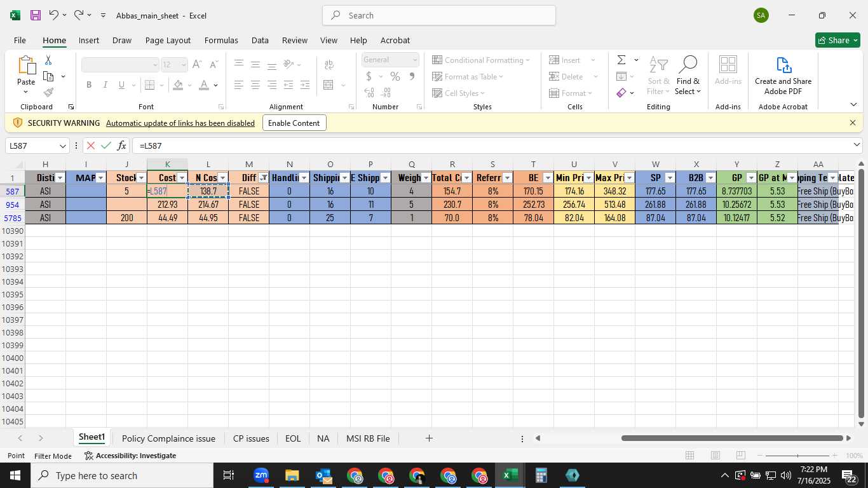Click the Cut scissors icon

(x=48, y=60)
